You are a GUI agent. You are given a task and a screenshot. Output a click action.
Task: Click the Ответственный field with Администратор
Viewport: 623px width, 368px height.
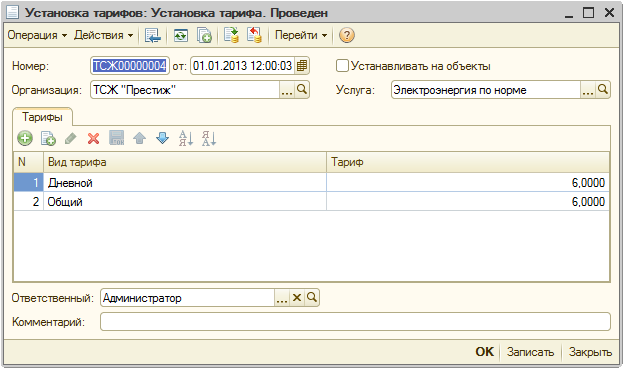187,298
